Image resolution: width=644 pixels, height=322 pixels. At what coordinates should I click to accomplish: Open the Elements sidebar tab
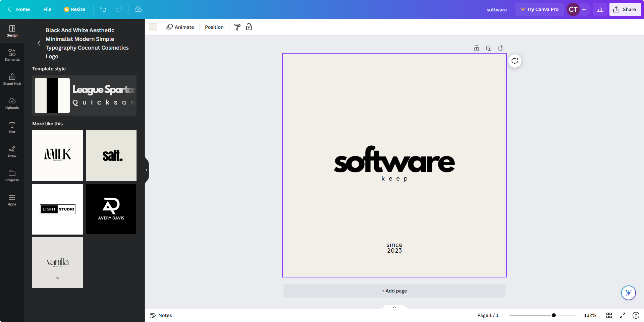pyautogui.click(x=12, y=55)
